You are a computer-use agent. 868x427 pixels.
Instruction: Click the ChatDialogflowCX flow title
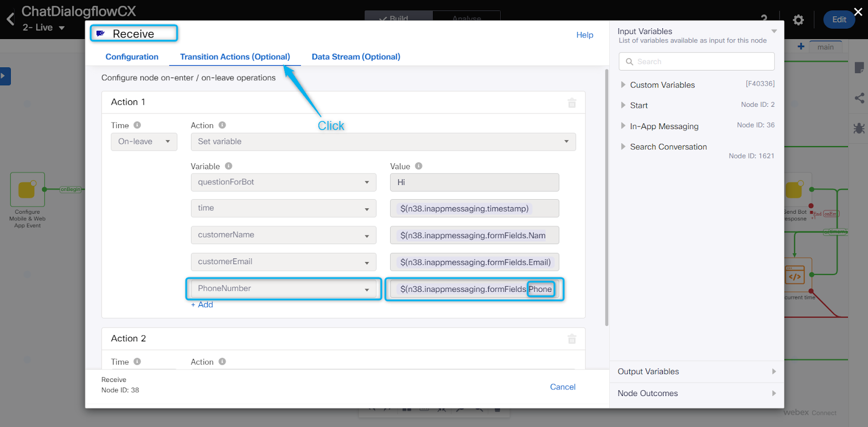tap(79, 11)
